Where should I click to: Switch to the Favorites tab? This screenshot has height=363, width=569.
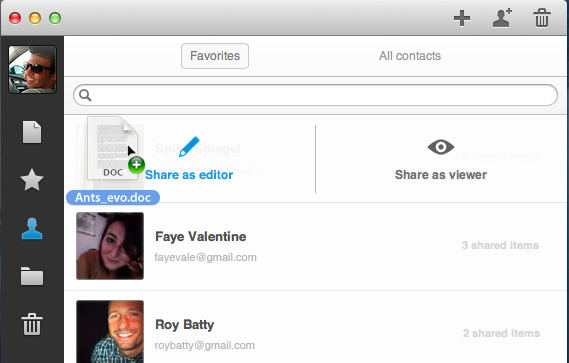coord(215,56)
